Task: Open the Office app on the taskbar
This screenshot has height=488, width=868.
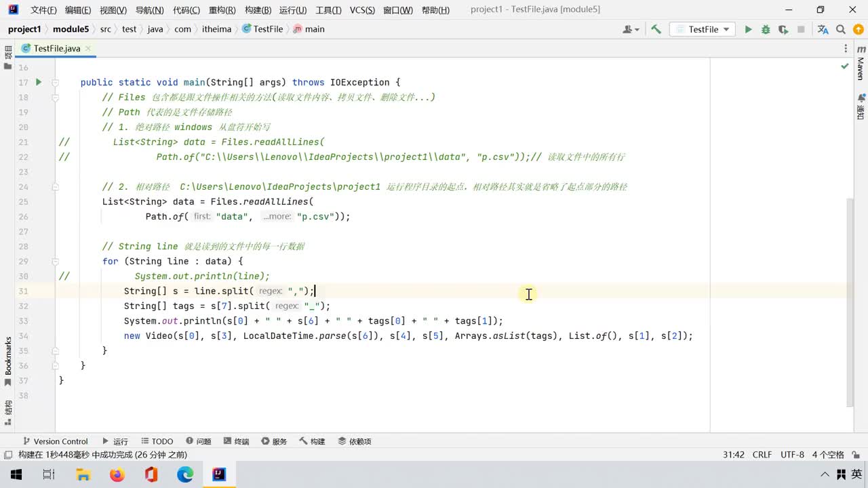Action: 151,474
